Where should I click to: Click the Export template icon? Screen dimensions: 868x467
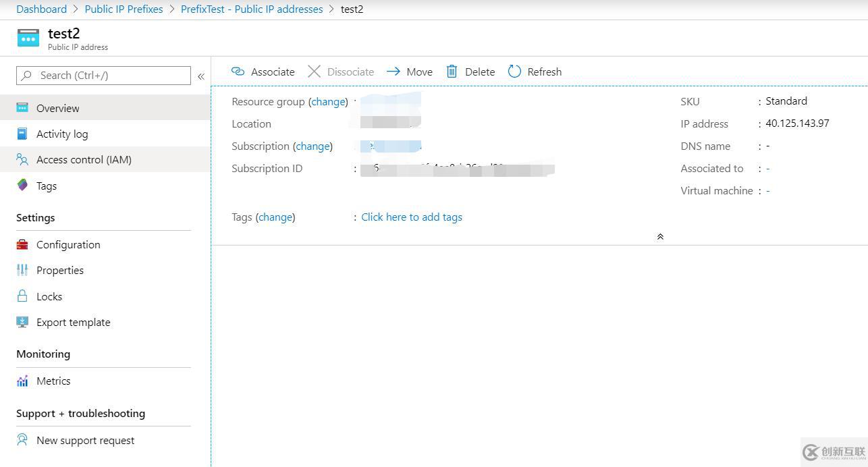pyautogui.click(x=22, y=322)
